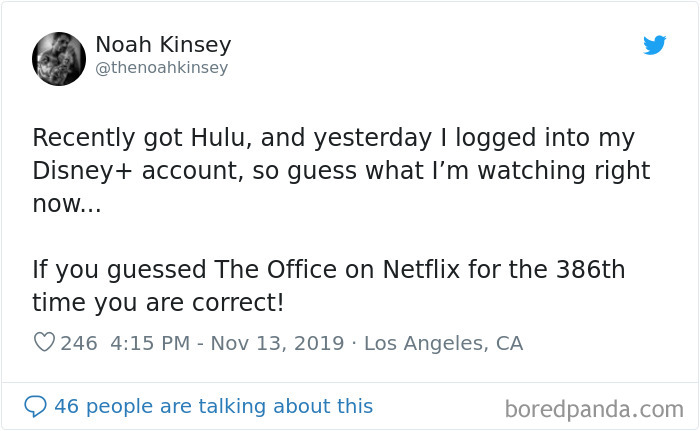Open Noah Kinsey's profile picture
The image size is (700, 431).
[59, 59]
